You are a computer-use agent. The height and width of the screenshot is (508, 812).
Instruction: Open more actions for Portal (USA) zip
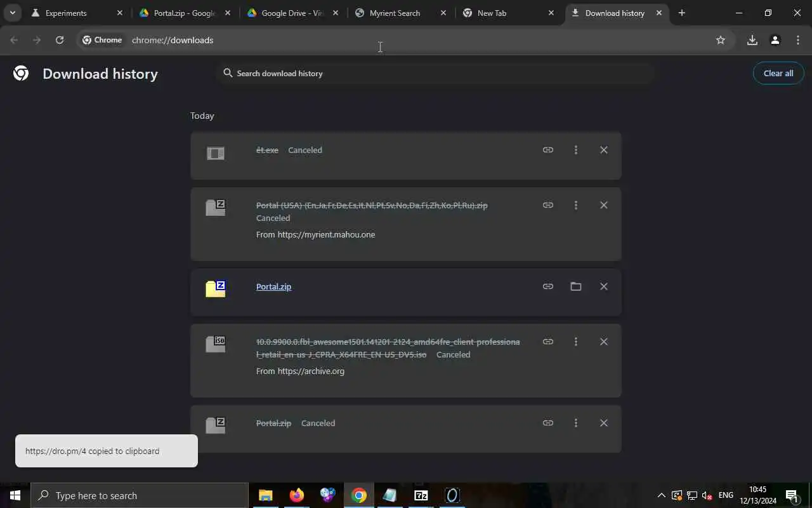click(576, 205)
